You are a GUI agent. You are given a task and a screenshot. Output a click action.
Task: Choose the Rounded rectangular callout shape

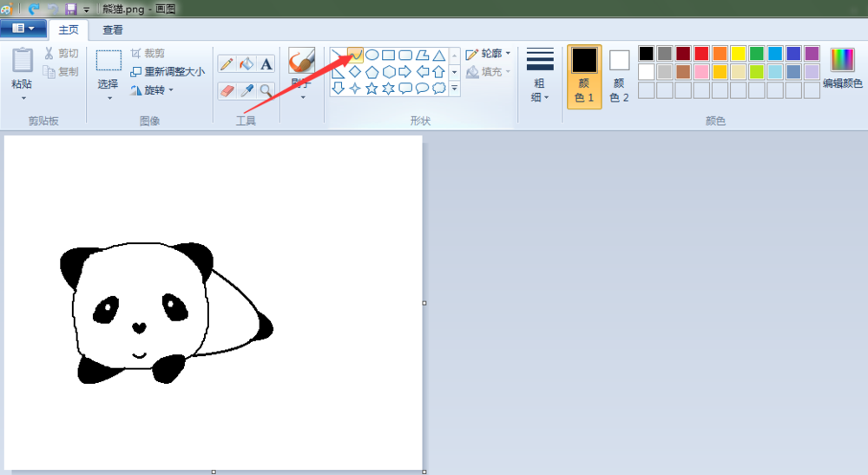[405, 88]
